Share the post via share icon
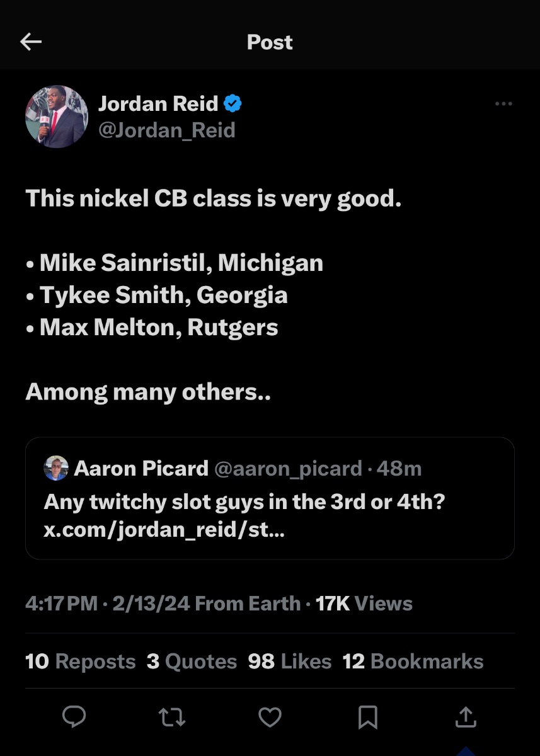540x756 pixels. pyautogui.click(x=465, y=716)
